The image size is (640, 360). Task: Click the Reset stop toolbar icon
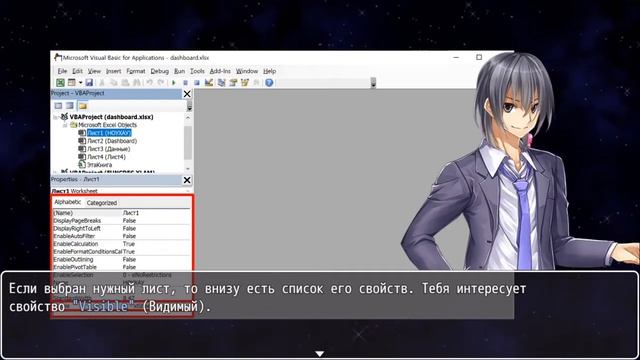click(x=197, y=83)
